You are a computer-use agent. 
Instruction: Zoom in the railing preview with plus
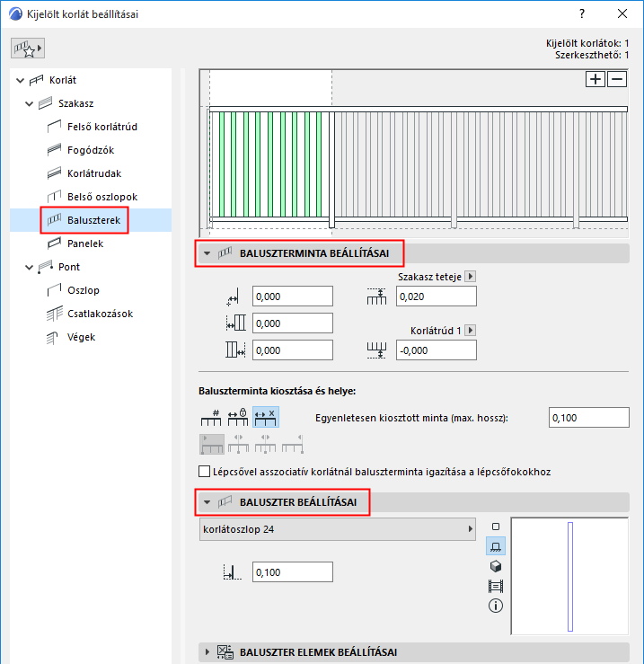pyautogui.click(x=595, y=79)
